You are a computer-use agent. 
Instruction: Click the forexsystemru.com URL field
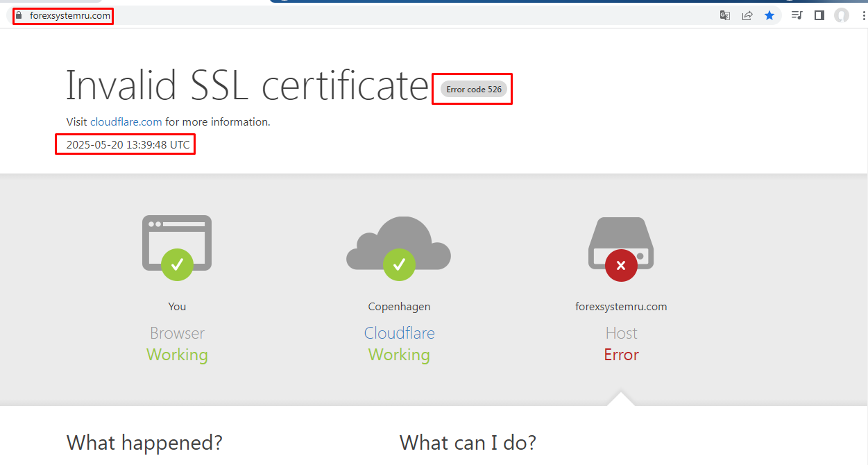[70, 15]
